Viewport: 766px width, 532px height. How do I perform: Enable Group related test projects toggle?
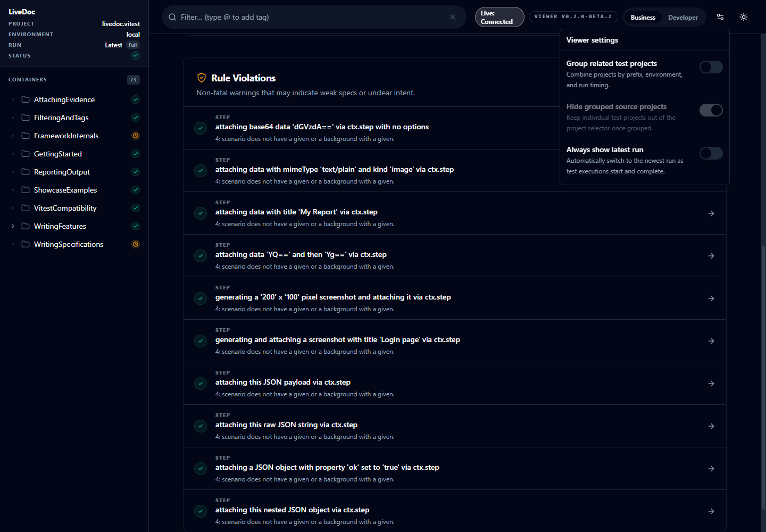pyautogui.click(x=711, y=67)
